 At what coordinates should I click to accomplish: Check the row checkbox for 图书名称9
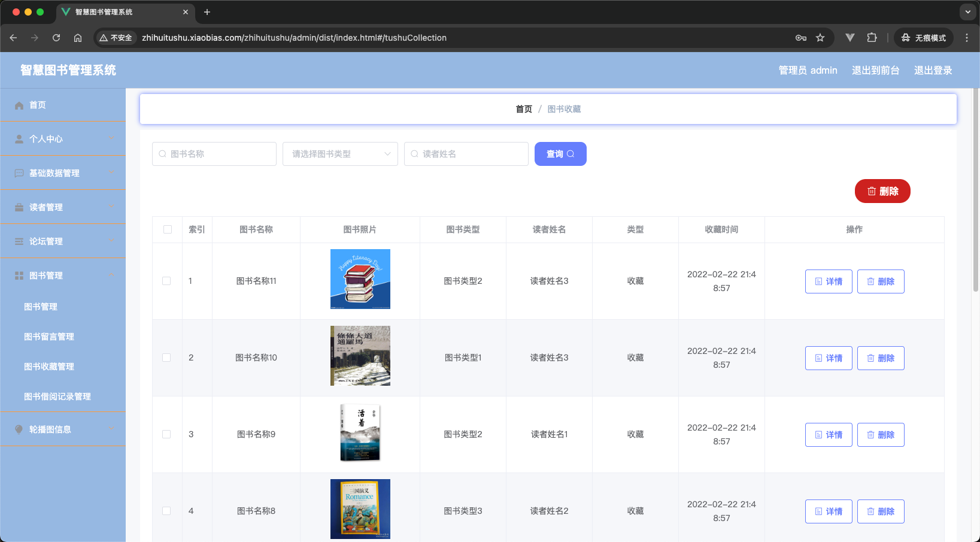(166, 434)
